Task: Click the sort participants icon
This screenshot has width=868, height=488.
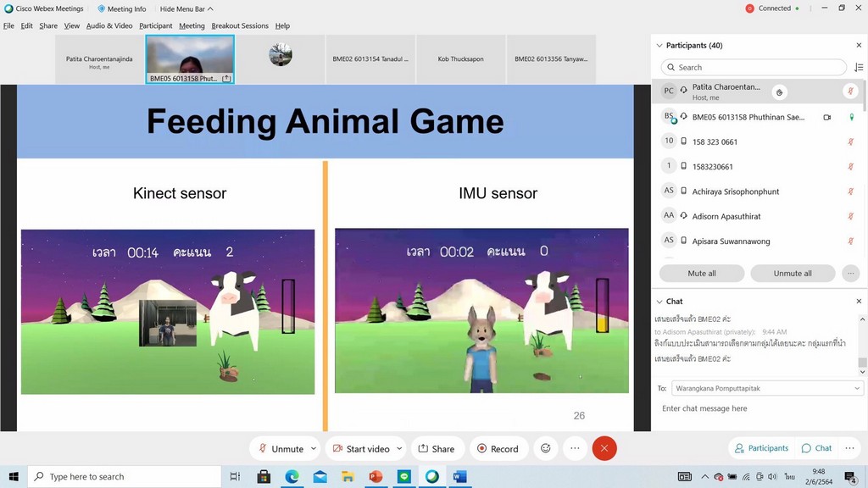Action: 858,68
